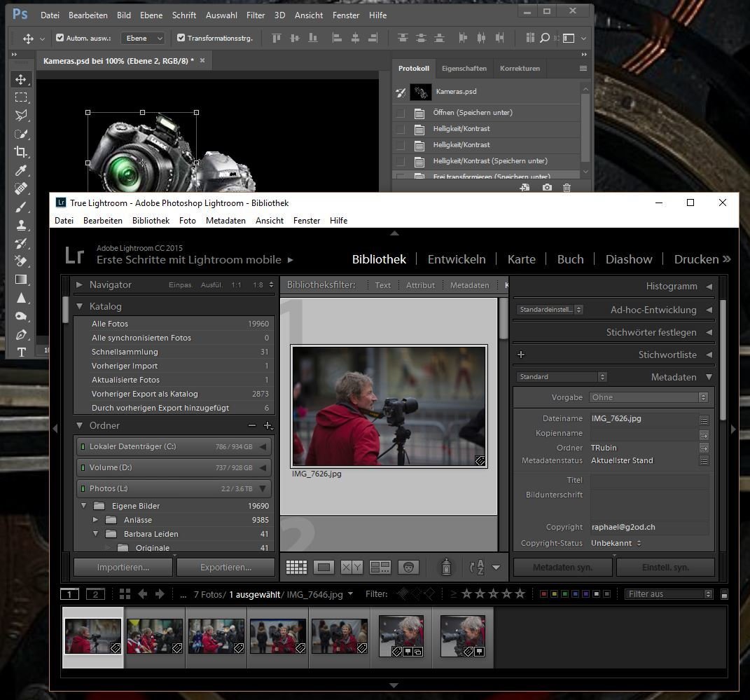The width and height of the screenshot is (750, 700).
Task: Select the Crop tool in Photoshop toolbar
Action: tap(21, 152)
